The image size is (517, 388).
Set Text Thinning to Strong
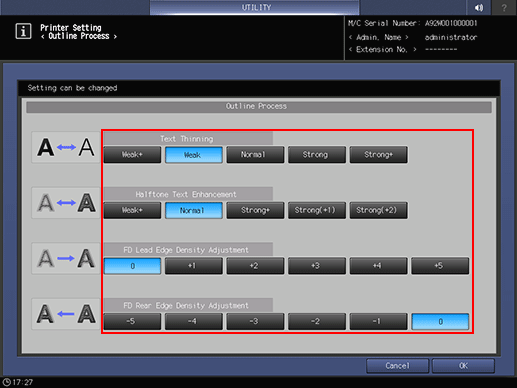(317, 155)
